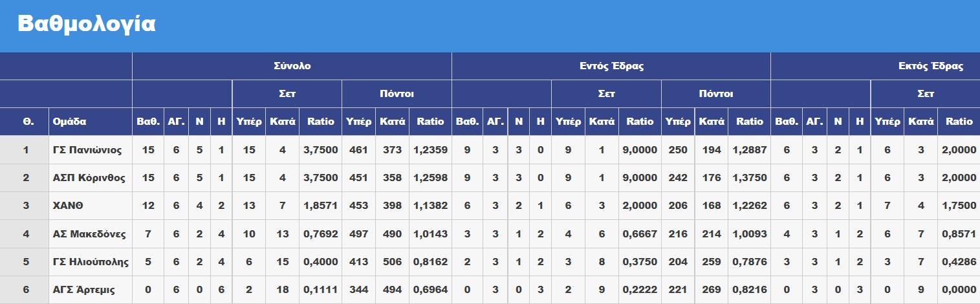Click set ratio 0,7692 for Μακεδόνες
Viewport: 980px width, 304px height.
[x=321, y=234]
